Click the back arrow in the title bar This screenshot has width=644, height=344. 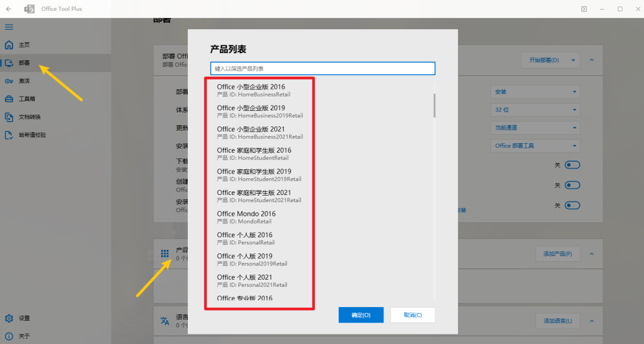[x=9, y=8]
